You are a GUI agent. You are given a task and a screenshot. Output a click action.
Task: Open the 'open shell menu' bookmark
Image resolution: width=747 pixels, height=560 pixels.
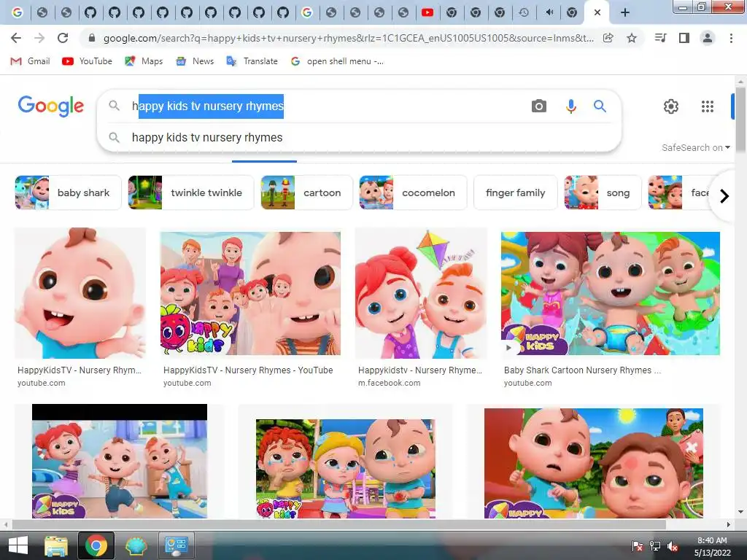(337, 61)
